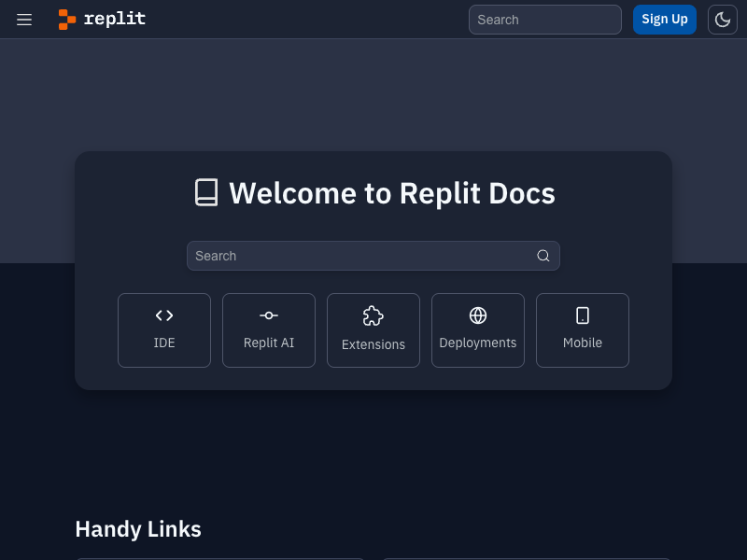The width and height of the screenshot is (747, 560).
Task: Focus the header Search field
Action: pyautogui.click(x=545, y=20)
